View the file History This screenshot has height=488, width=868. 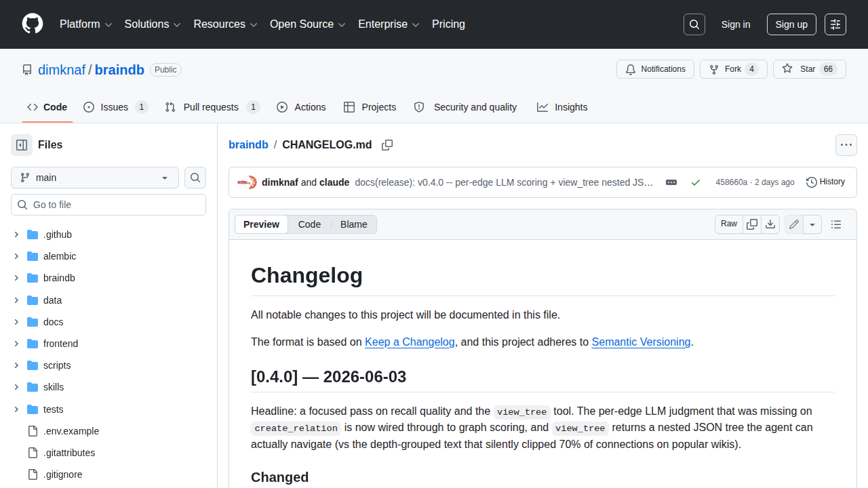(x=826, y=182)
